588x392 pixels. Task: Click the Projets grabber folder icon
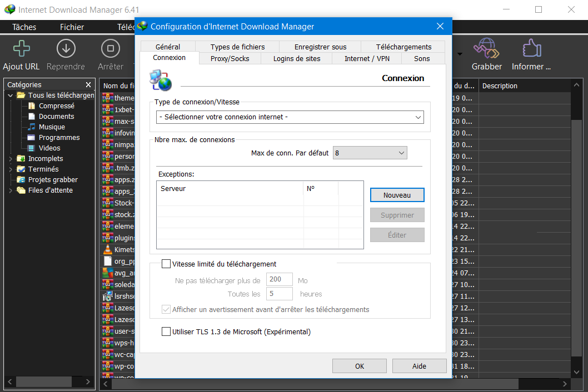(21, 179)
